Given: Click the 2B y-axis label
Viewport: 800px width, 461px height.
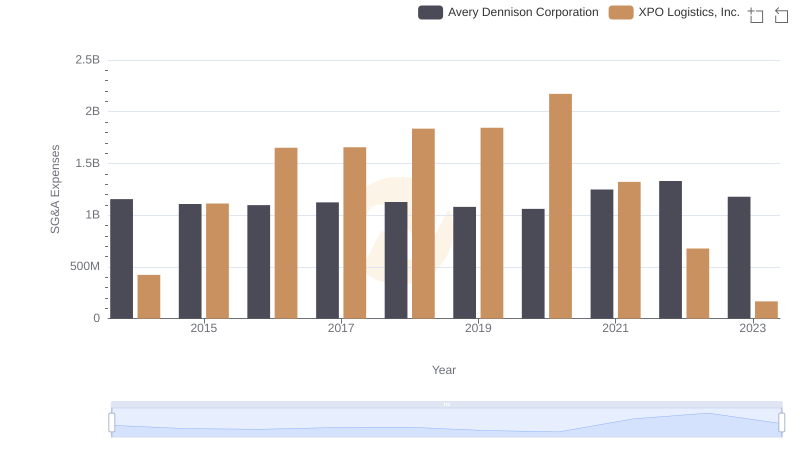Looking at the screenshot, I should click(92, 111).
